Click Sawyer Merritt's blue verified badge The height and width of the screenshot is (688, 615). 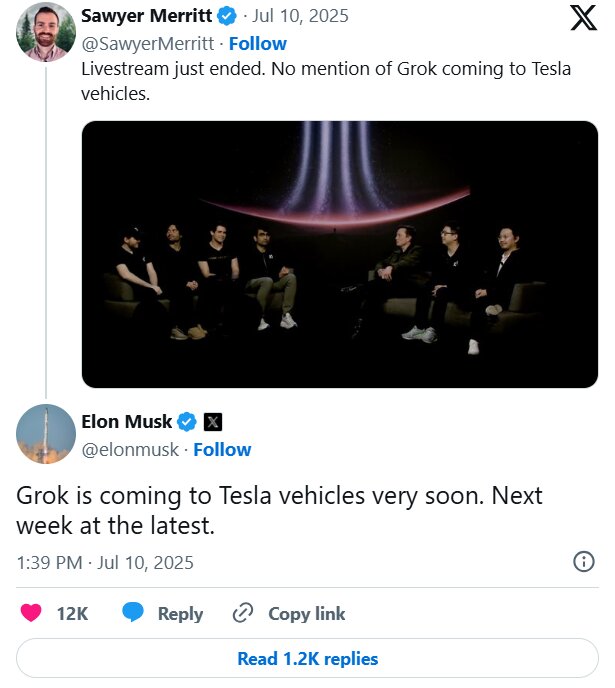(x=227, y=16)
